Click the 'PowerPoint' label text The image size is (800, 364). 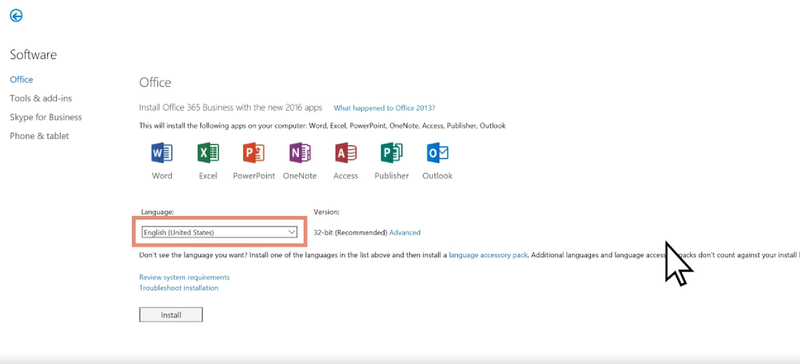coord(254,176)
